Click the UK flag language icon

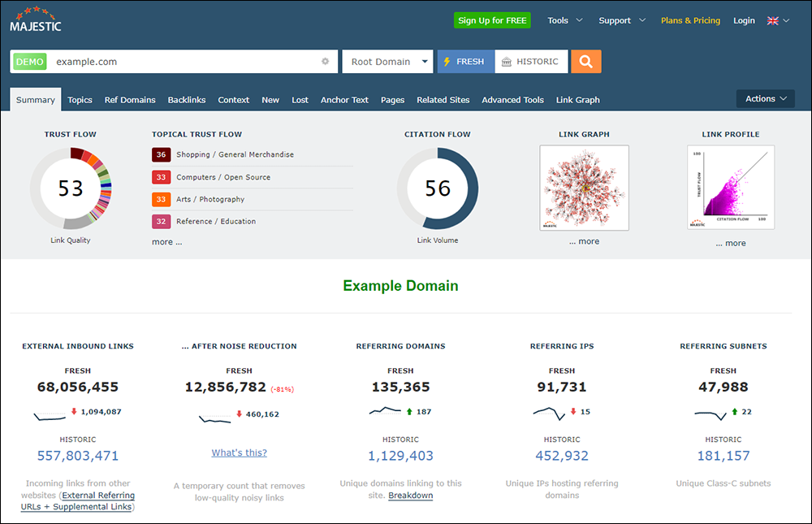[773, 21]
